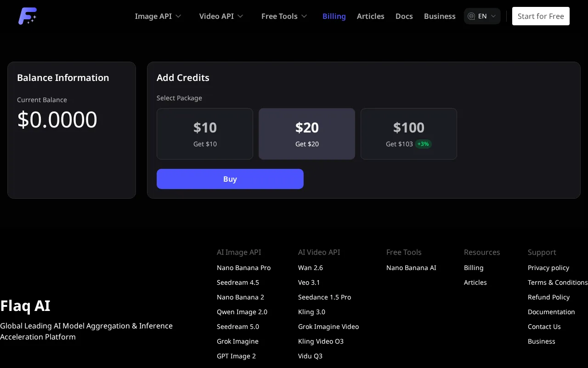
Task: Expand the Image API dropdown menu
Action: coord(158,16)
